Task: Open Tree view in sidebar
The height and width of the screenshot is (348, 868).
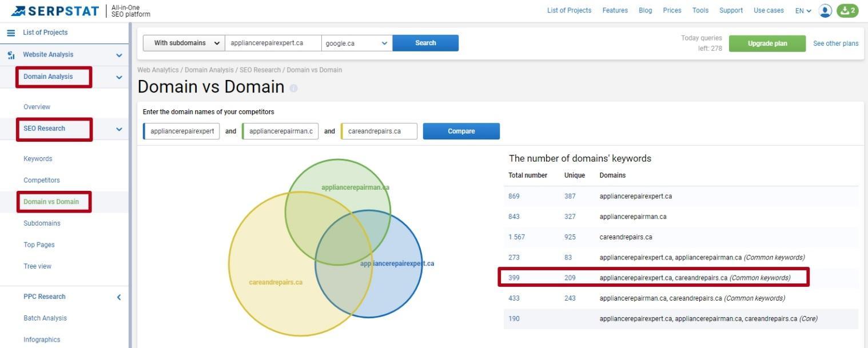Action: pyautogui.click(x=37, y=266)
